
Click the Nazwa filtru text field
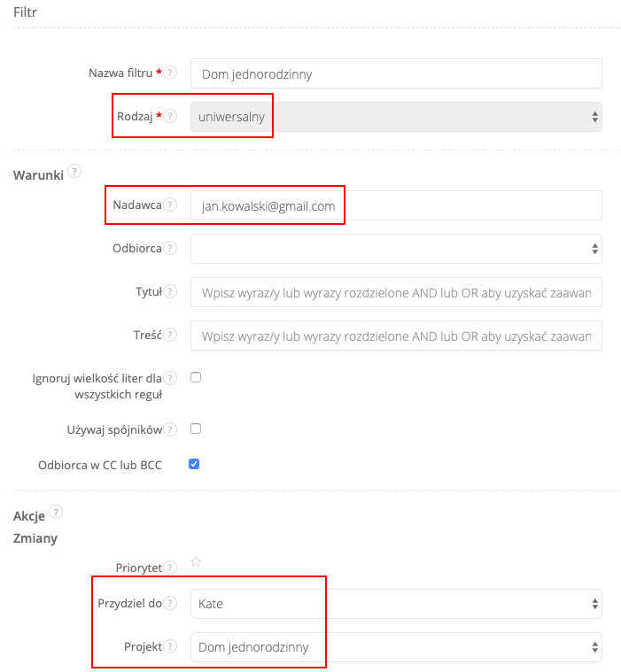[x=396, y=73]
